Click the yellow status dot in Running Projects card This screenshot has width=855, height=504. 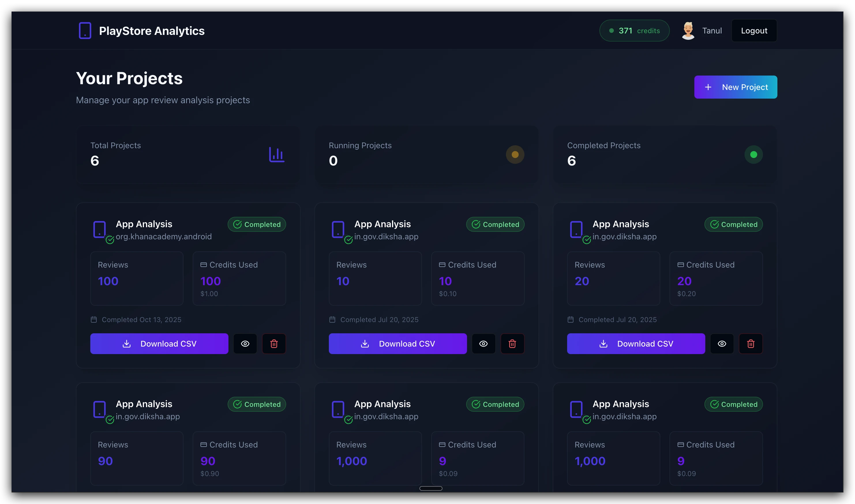coord(515,155)
